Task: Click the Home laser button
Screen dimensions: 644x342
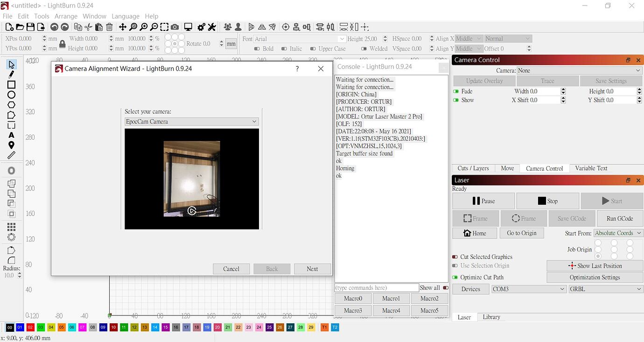Action: click(x=475, y=233)
